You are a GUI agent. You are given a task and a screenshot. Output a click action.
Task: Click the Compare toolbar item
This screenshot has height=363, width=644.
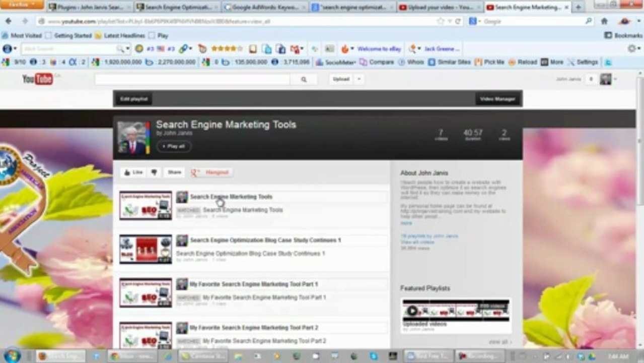377,62
